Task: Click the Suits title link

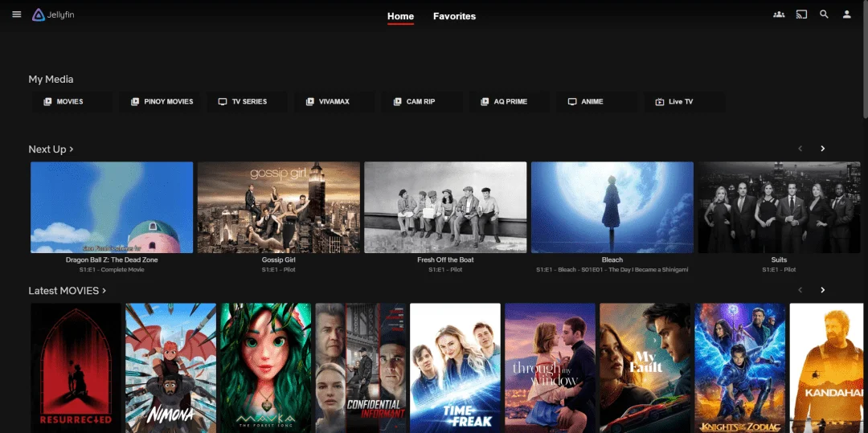Action: point(779,260)
